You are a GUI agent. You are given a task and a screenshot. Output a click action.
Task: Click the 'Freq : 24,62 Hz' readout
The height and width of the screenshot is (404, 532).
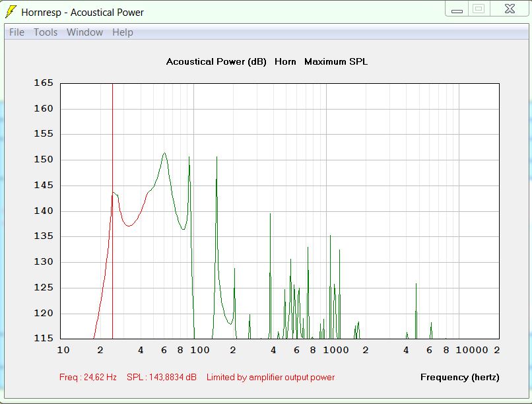click(x=88, y=377)
